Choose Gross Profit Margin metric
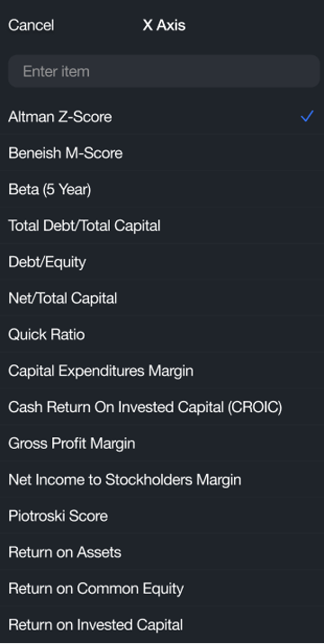This screenshot has height=644, width=324. point(162,443)
